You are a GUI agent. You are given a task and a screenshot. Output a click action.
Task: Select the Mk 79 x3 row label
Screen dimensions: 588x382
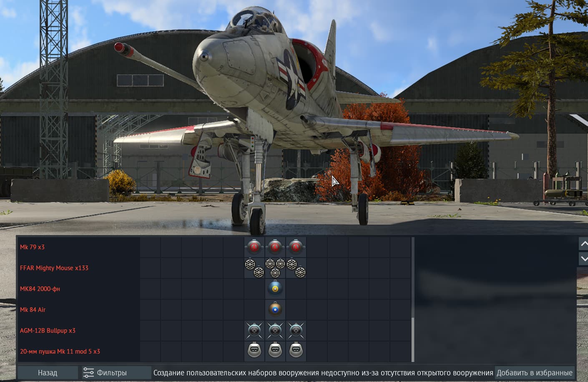tap(32, 247)
